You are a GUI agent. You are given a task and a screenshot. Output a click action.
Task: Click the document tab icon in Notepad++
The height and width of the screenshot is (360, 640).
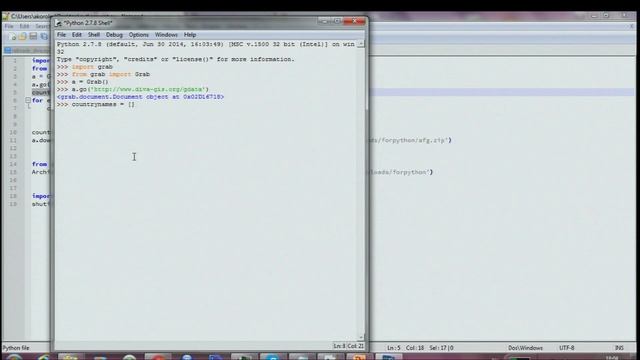point(8,50)
